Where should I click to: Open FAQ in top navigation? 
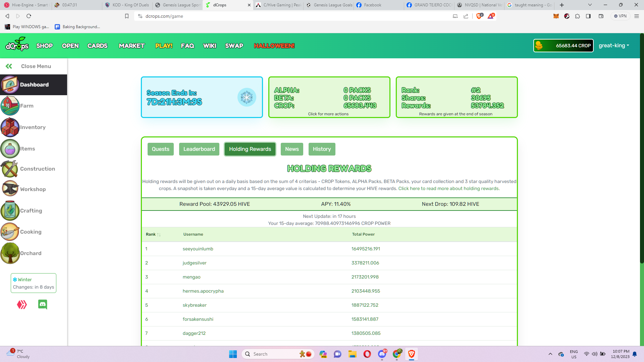point(187,46)
